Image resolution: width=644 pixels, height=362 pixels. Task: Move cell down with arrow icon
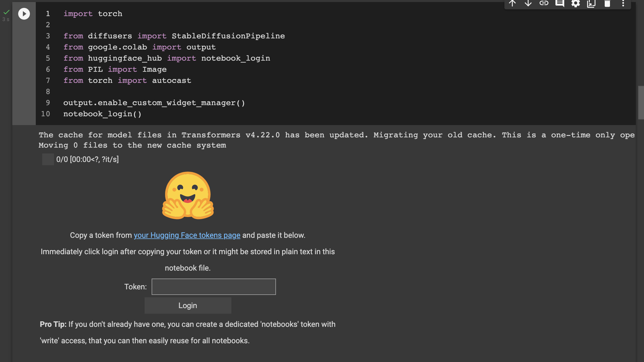point(528,4)
